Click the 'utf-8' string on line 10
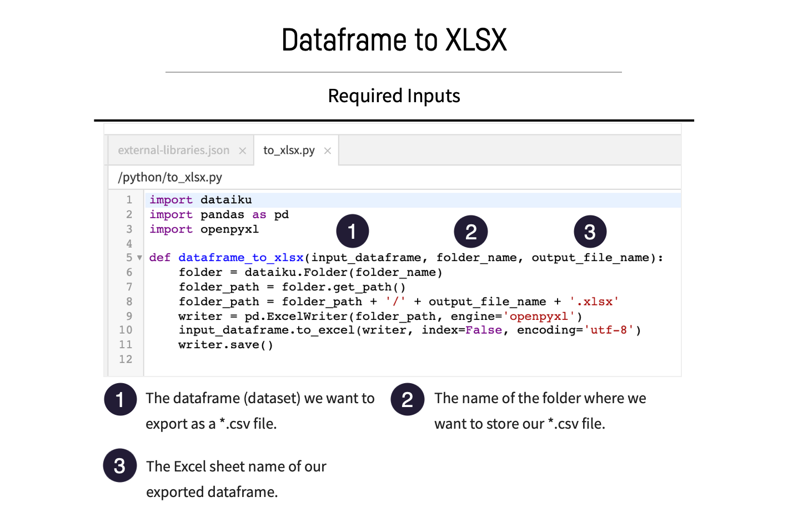The height and width of the screenshot is (532, 803). coord(609,330)
